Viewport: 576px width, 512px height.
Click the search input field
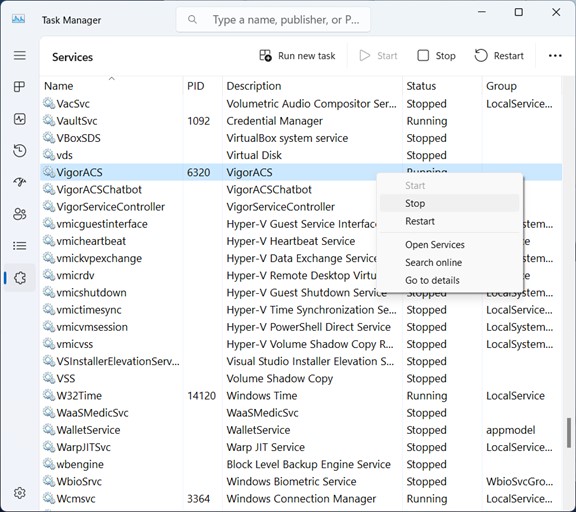(273, 19)
